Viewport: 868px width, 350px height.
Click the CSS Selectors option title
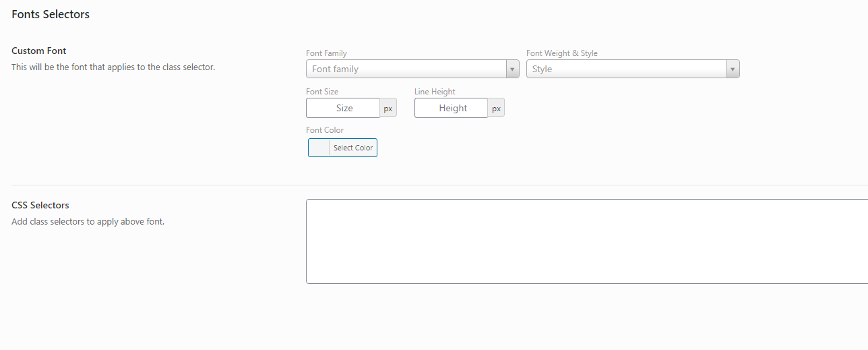pos(40,205)
